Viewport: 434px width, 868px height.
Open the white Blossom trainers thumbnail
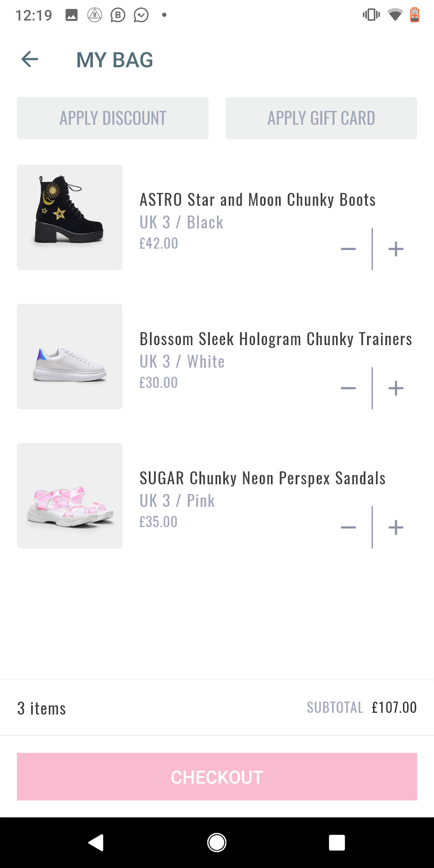pyautogui.click(x=70, y=356)
